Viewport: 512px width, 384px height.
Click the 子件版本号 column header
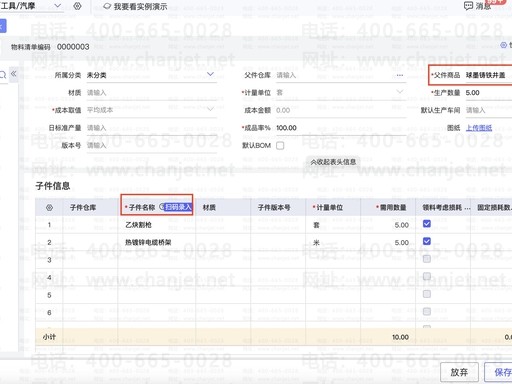tap(274, 208)
